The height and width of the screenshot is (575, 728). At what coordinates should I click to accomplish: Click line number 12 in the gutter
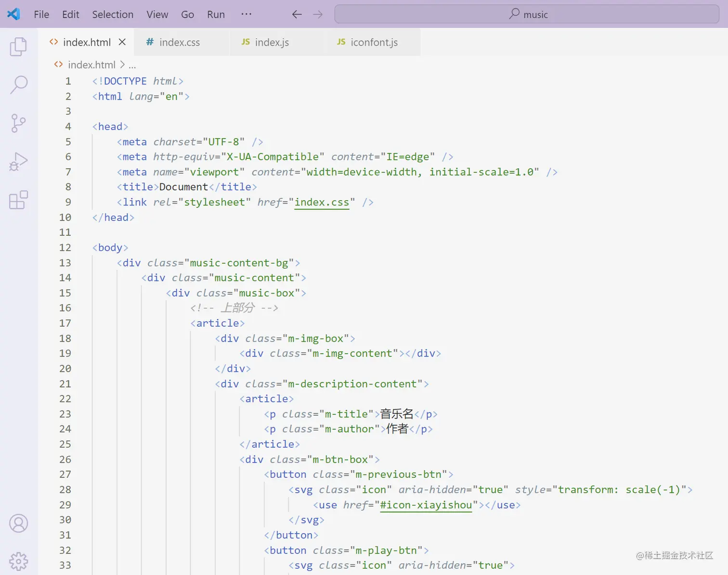point(65,247)
